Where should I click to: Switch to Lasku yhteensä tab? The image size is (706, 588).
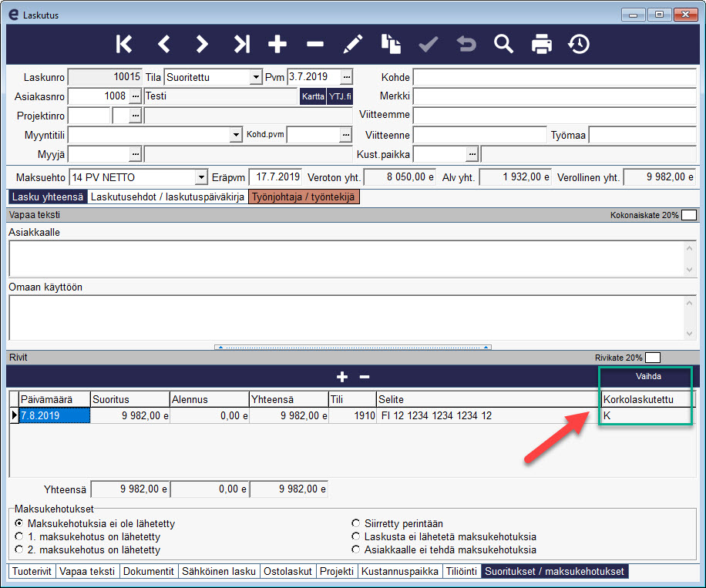click(x=47, y=197)
